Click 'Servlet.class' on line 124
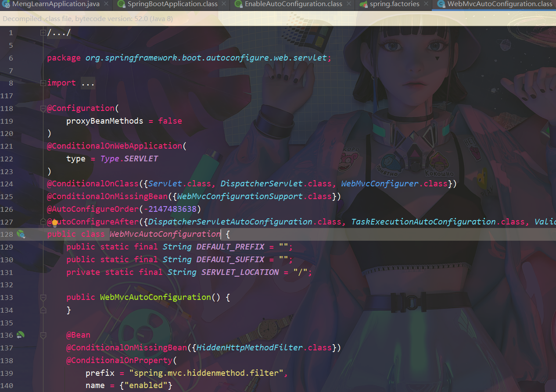 click(x=179, y=184)
